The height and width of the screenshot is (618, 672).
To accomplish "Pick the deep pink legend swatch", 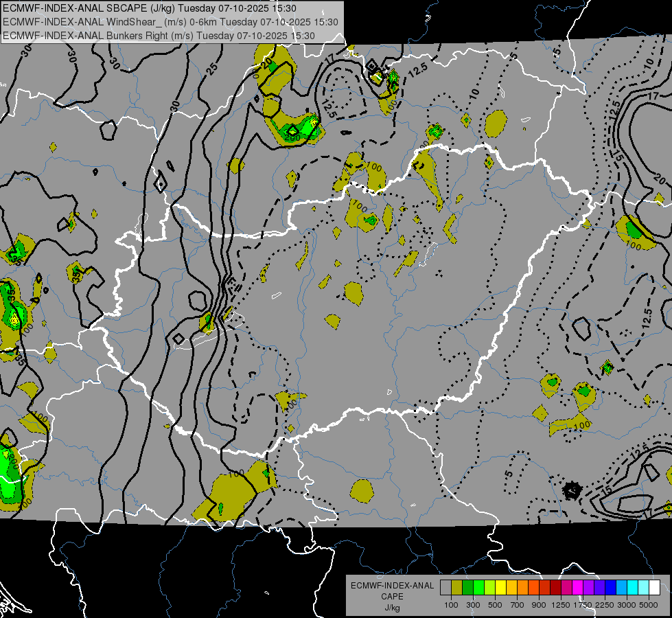I will 566,588.
